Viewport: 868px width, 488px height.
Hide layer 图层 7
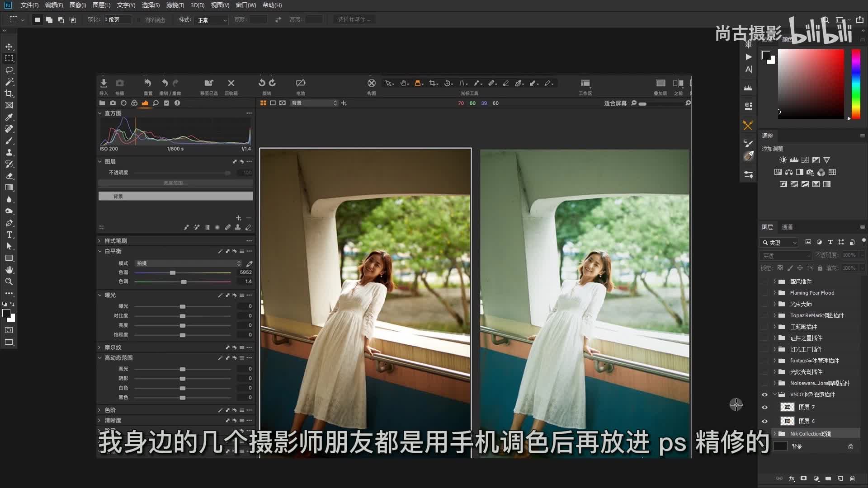pos(764,407)
